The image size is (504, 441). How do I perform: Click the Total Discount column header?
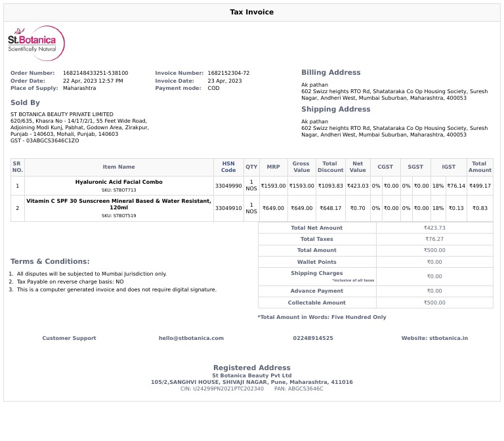coord(331,167)
